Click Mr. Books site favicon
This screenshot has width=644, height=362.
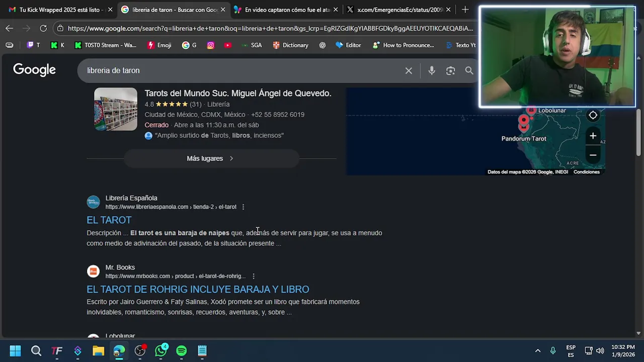(x=93, y=271)
